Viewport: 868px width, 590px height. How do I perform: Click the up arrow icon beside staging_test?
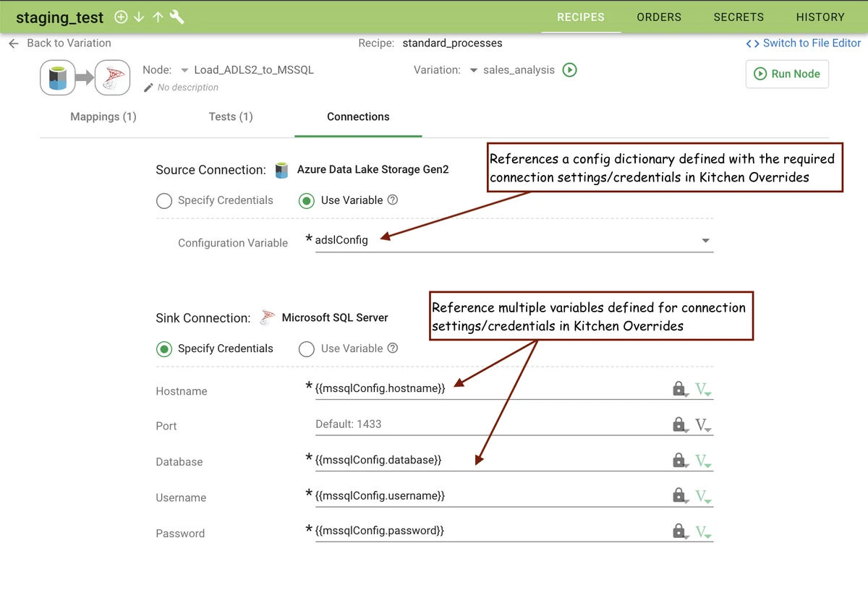[x=158, y=17]
